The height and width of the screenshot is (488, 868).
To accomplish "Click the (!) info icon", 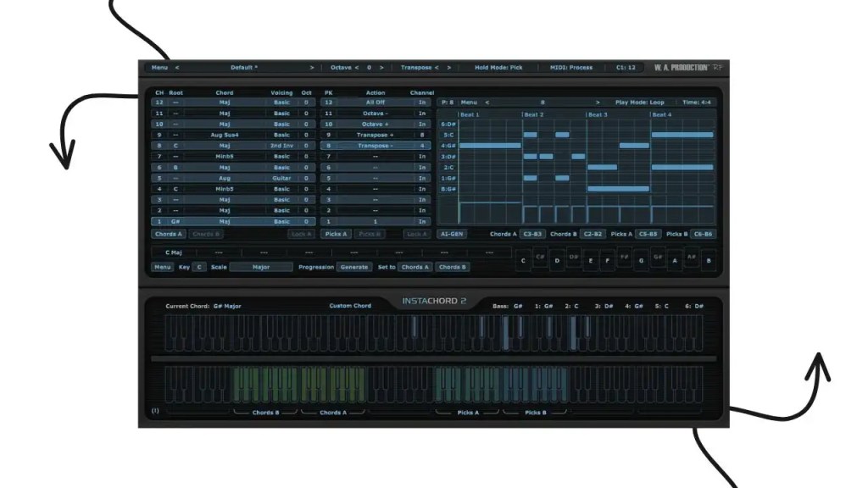I will [156, 411].
